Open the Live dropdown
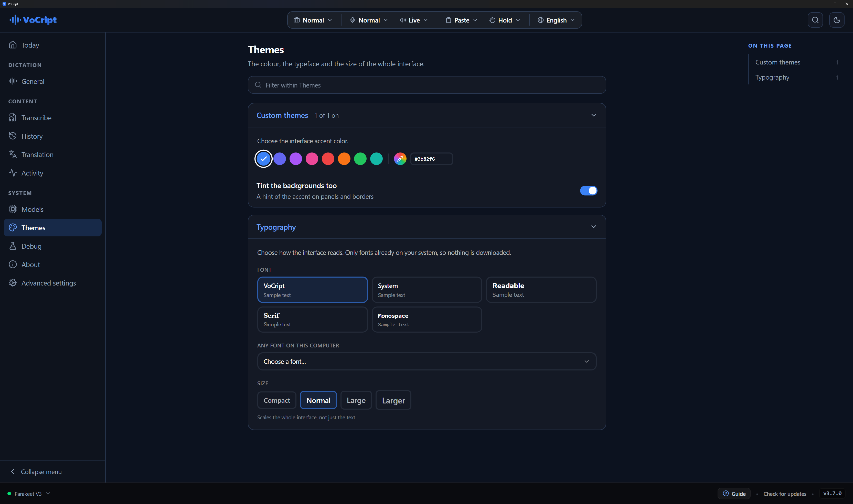853x504 pixels. (414, 20)
